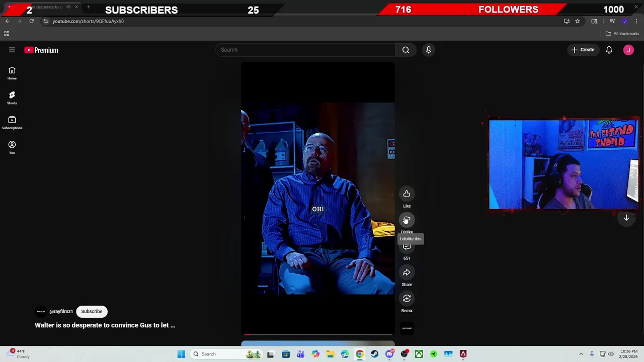Mute the tab audio speaker icon
Viewport: 644px width, 362px height.
68,7
